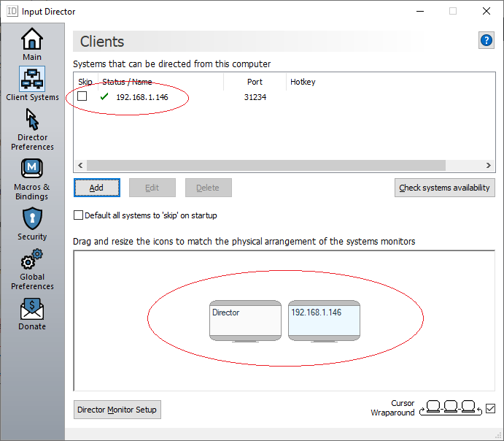Viewport: 504px width, 441px height.
Task: Click the Status / Name column header
Action: coord(160,82)
